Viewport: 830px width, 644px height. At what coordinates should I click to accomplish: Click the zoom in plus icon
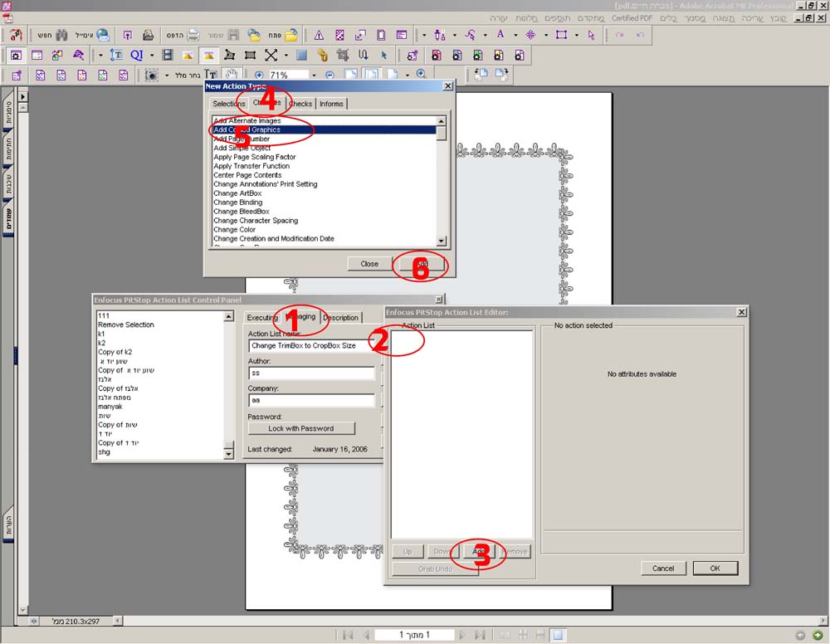pos(259,76)
